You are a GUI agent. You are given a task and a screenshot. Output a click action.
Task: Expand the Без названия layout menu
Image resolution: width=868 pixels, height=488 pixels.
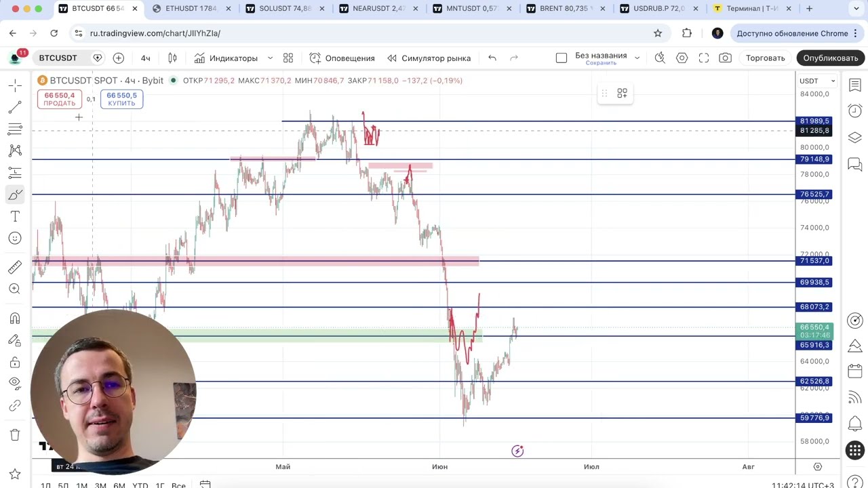pyautogui.click(x=637, y=58)
